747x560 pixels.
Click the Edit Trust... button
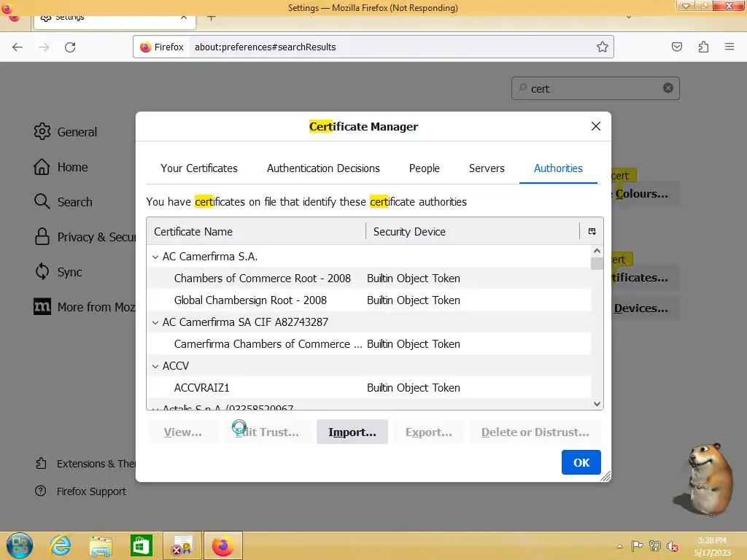pyautogui.click(x=267, y=432)
